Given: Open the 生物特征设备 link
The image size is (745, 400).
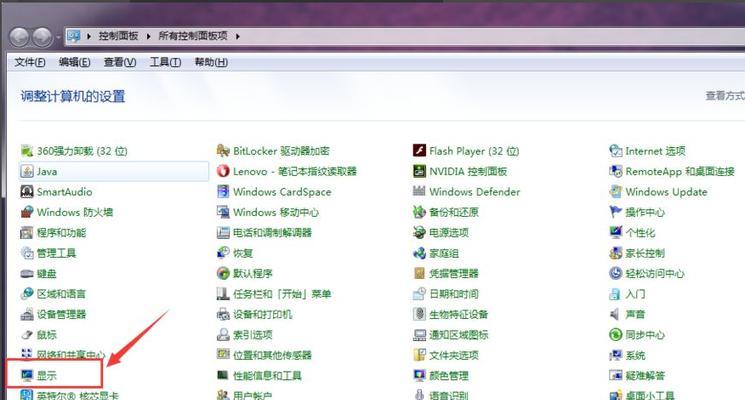Looking at the screenshot, I should point(458,314).
